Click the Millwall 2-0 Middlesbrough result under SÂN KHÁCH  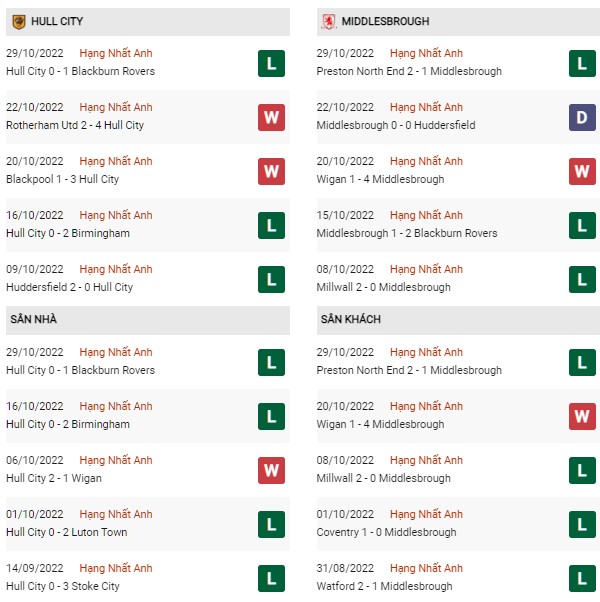click(x=383, y=478)
